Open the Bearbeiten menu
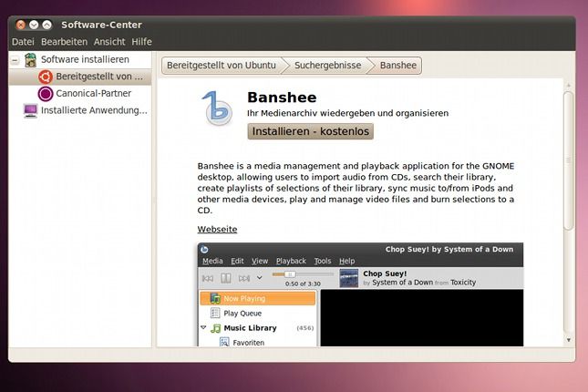Screen dimensions: 588x392 (64, 42)
